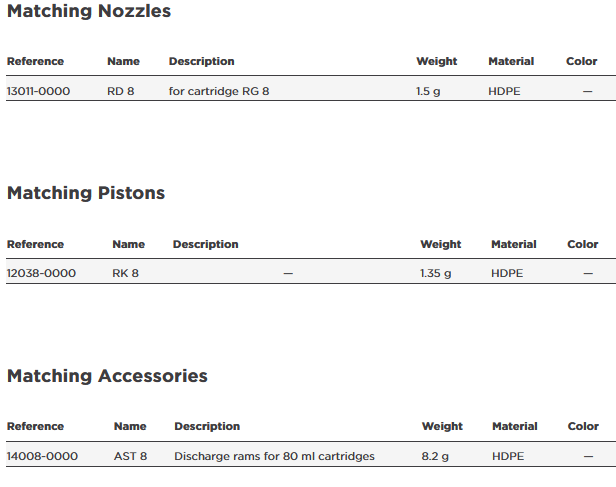Click the 8.2 g weight value

(435, 456)
